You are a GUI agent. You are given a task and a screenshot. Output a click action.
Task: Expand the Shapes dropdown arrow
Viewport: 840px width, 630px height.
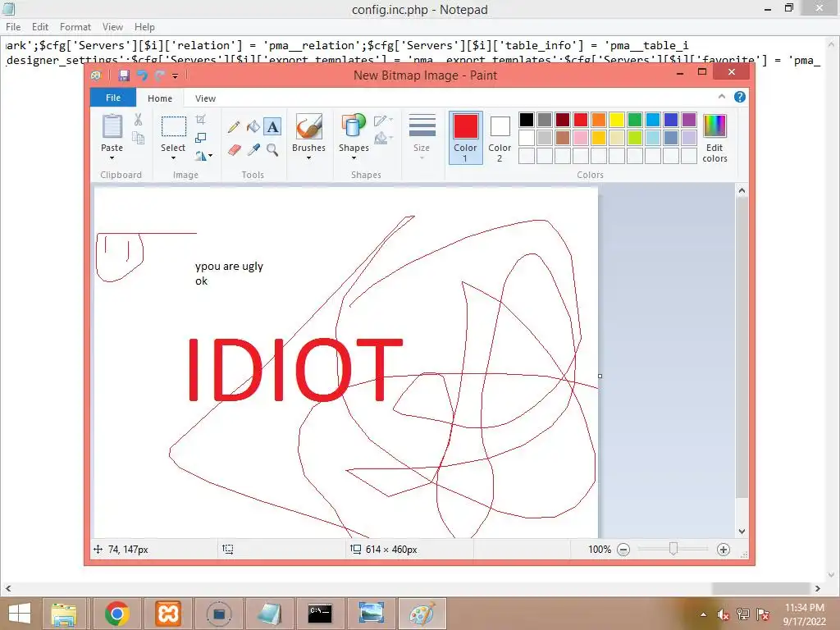354,158
